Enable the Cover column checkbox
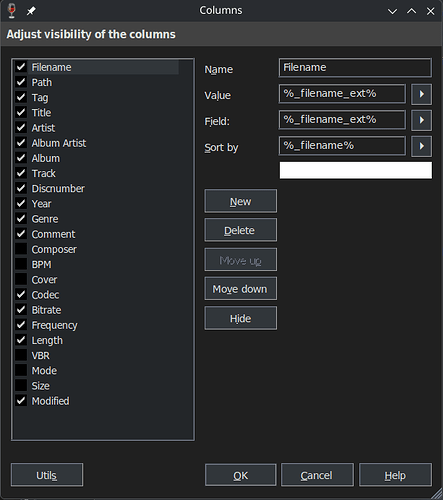This screenshot has width=443, height=500. [21, 279]
